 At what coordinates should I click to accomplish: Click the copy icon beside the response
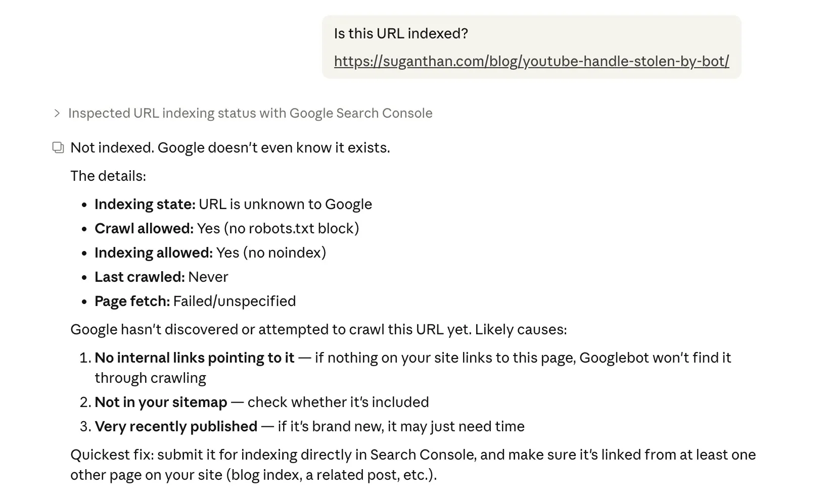(x=58, y=147)
